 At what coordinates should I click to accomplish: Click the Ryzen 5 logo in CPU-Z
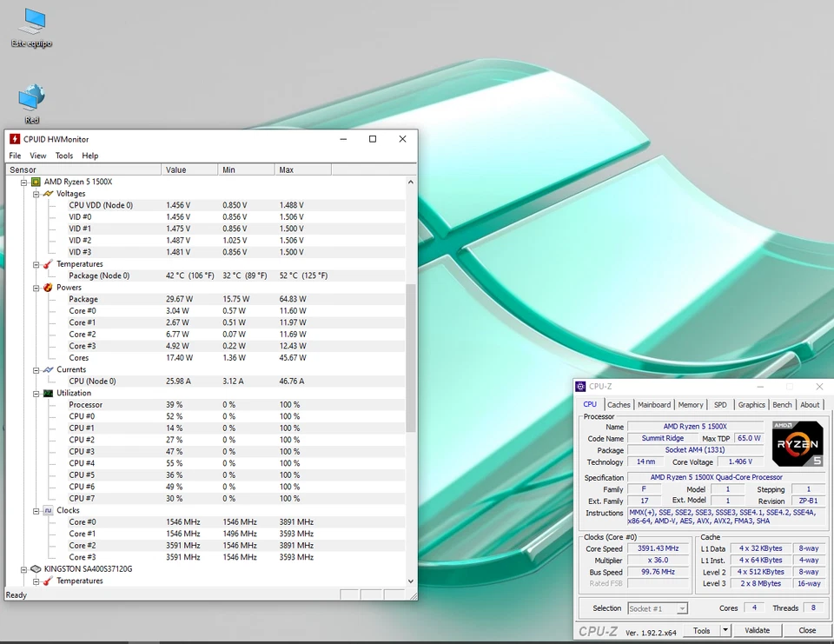click(797, 443)
